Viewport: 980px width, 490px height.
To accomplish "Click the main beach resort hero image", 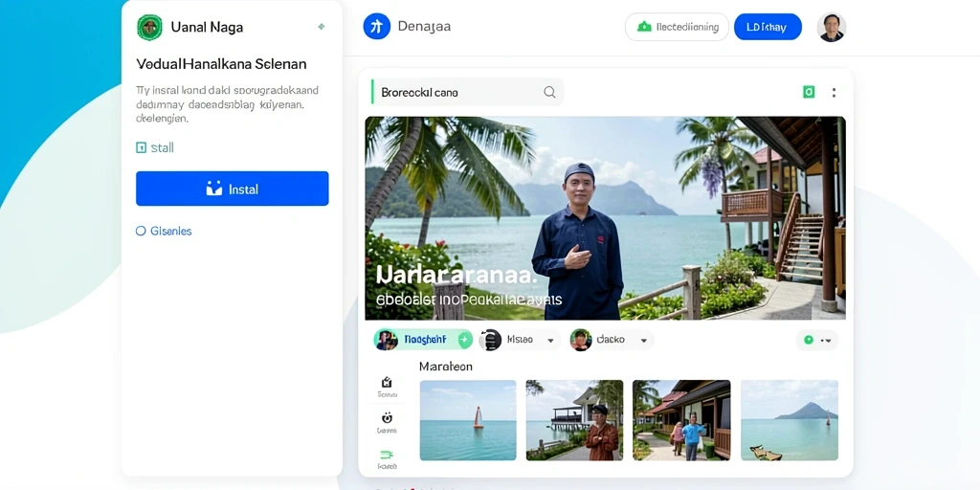I will point(605,218).
